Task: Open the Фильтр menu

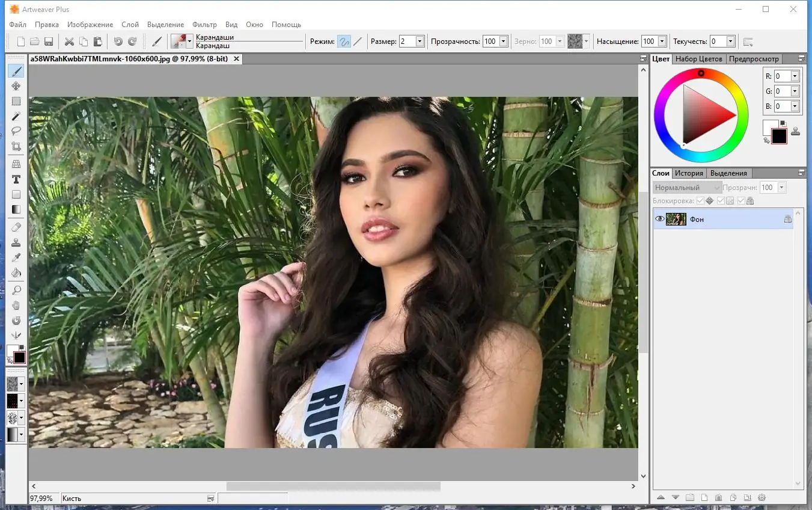Action: [x=204, y=25]
